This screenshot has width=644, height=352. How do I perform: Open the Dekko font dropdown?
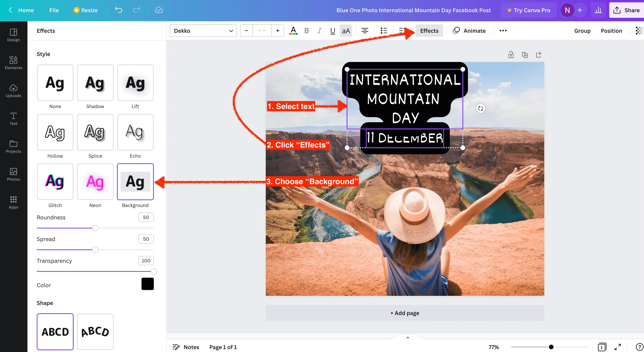203,31
